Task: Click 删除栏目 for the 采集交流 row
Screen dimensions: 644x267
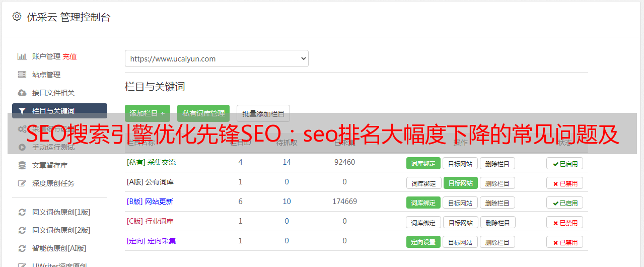Action: (497, 163)
